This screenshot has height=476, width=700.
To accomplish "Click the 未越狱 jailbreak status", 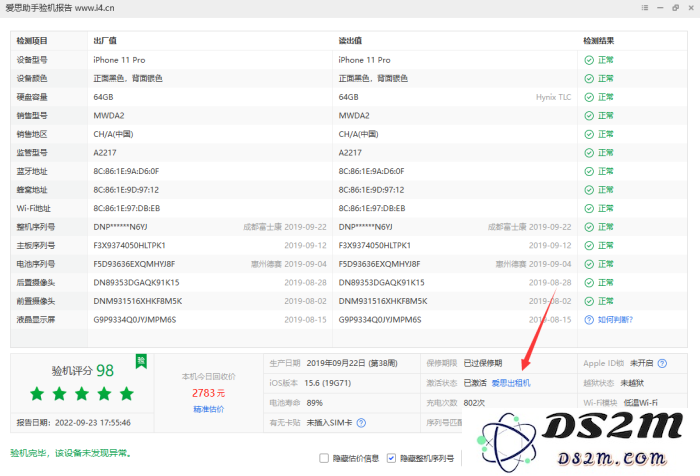I will [x=632, y=383].
